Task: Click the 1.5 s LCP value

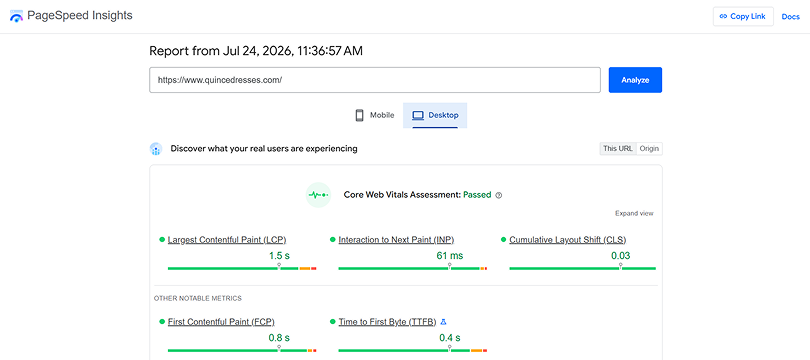Action: [x=279, y=256]
